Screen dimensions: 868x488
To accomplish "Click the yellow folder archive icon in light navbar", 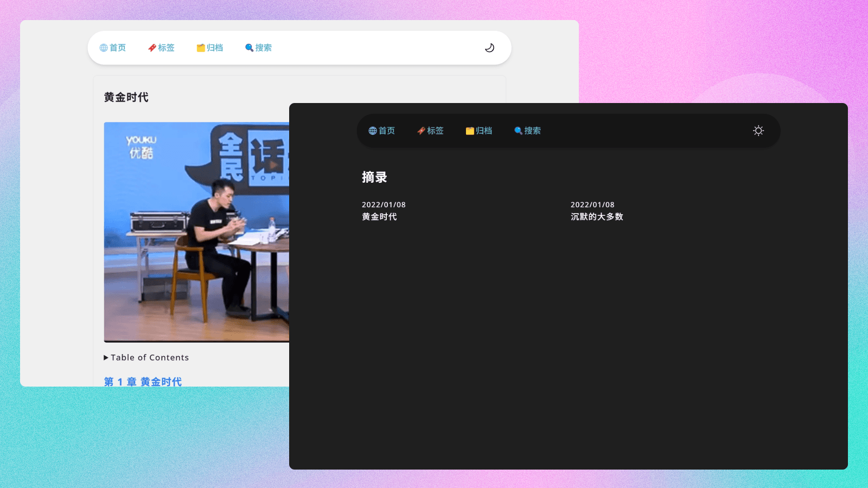I will (201, 48).
